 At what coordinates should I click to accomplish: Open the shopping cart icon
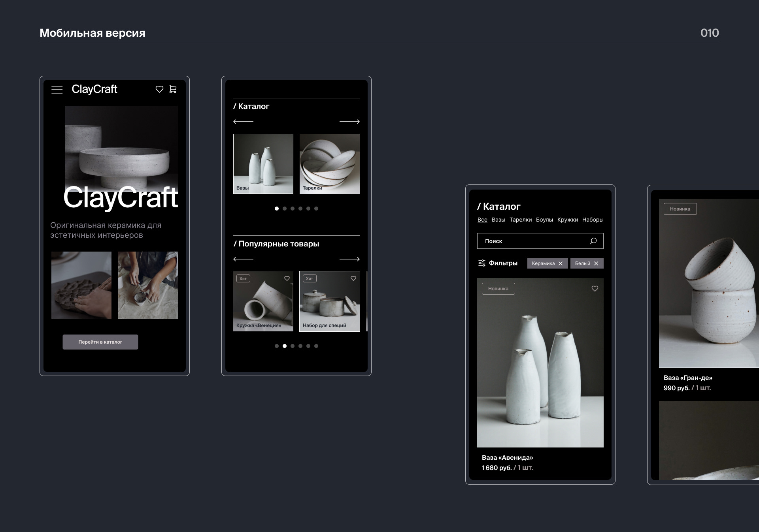point(173,89)
